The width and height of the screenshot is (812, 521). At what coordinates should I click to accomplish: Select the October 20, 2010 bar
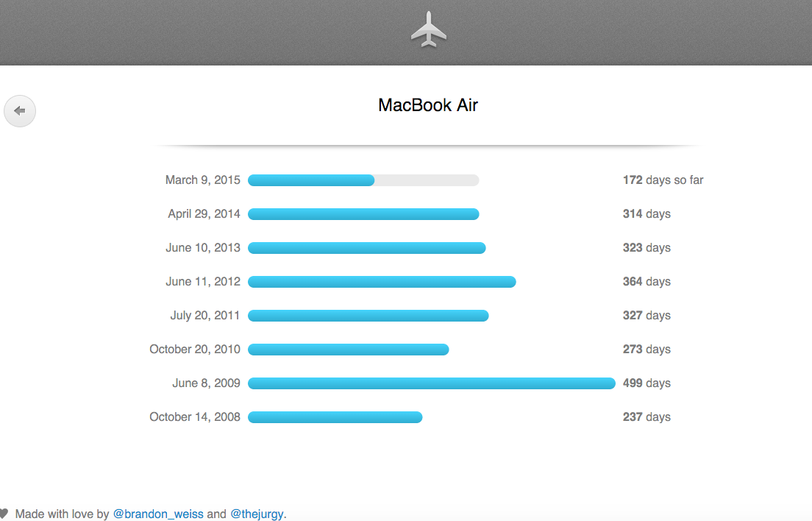pos(349,350)
